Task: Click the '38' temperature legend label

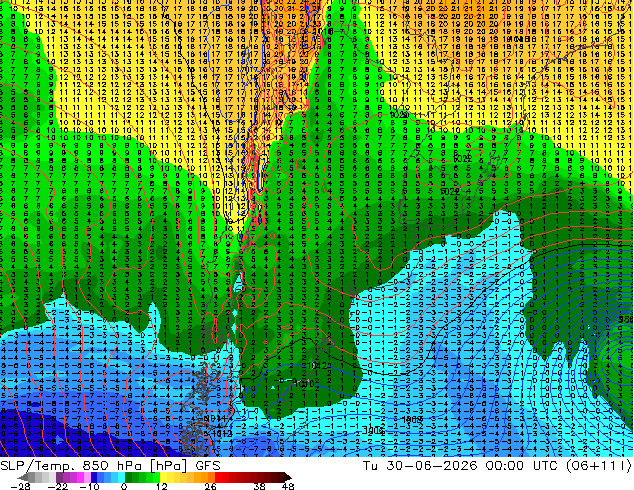Action: point(260,486)
